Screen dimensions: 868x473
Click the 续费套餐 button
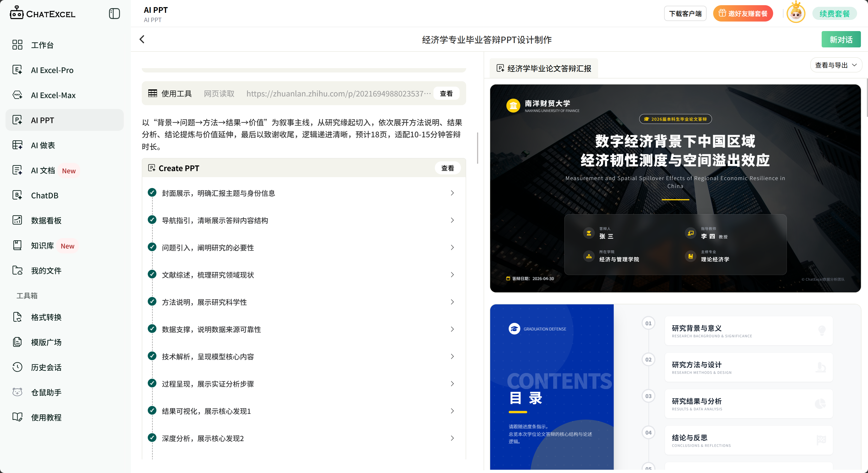(x=834, y=13)
